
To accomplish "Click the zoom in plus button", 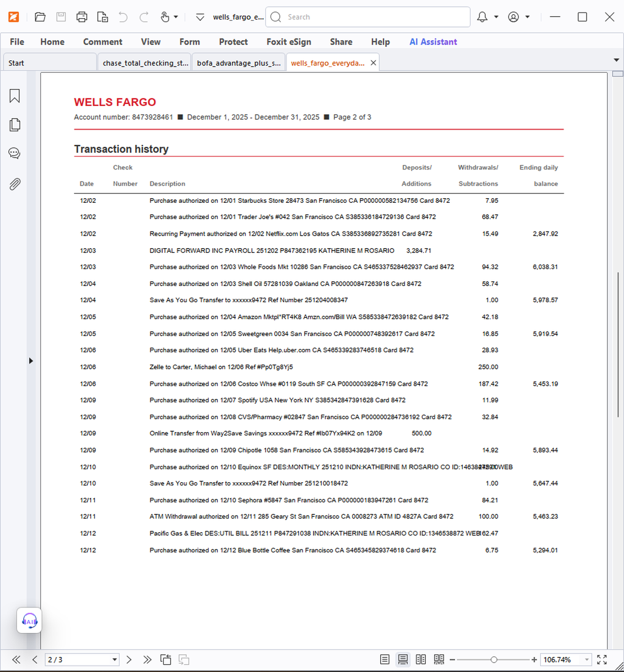I will point(534,660).
